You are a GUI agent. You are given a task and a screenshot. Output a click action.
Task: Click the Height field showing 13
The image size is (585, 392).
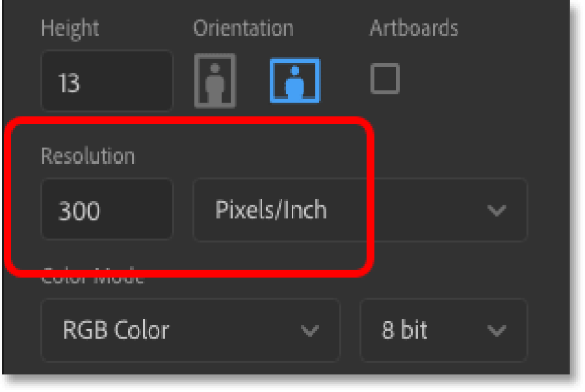coord(107,81)
